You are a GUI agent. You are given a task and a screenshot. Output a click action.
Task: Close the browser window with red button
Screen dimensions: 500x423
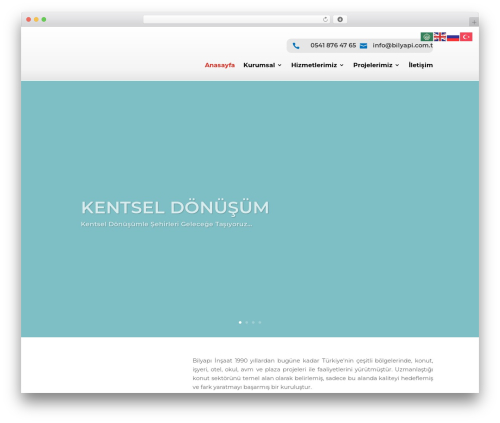tap(29, 19)
